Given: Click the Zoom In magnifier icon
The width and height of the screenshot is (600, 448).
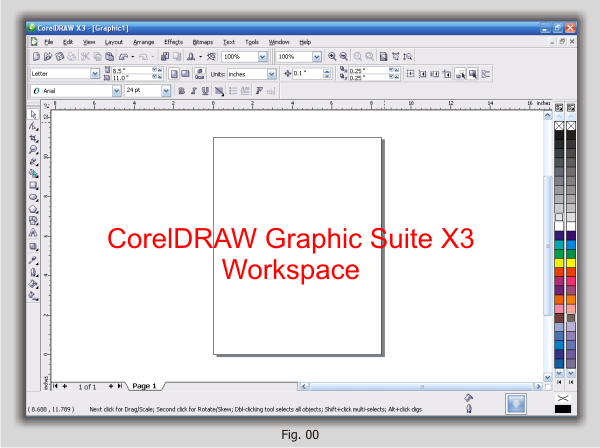Looking at the screenshot, I should point(332,57).
